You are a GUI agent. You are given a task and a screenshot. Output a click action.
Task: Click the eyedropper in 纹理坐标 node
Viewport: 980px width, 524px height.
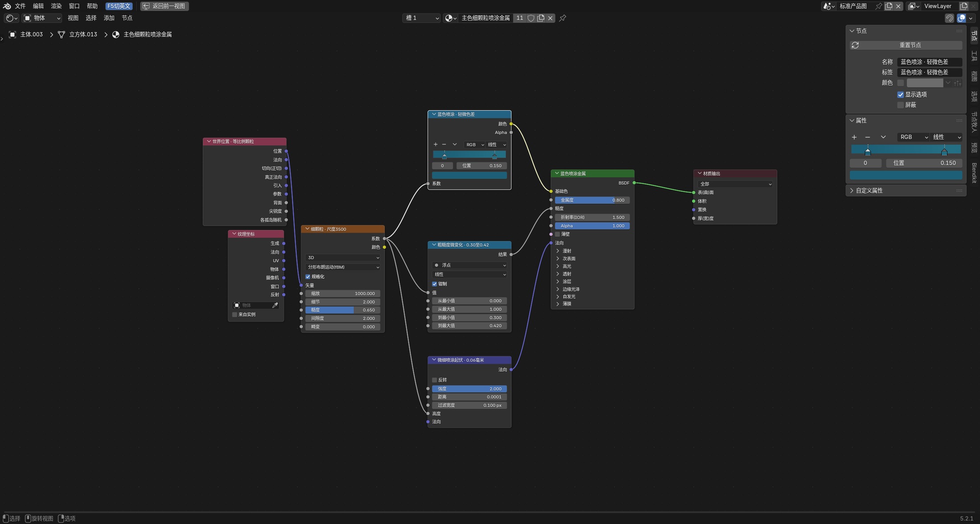click(x=275, y=305)
